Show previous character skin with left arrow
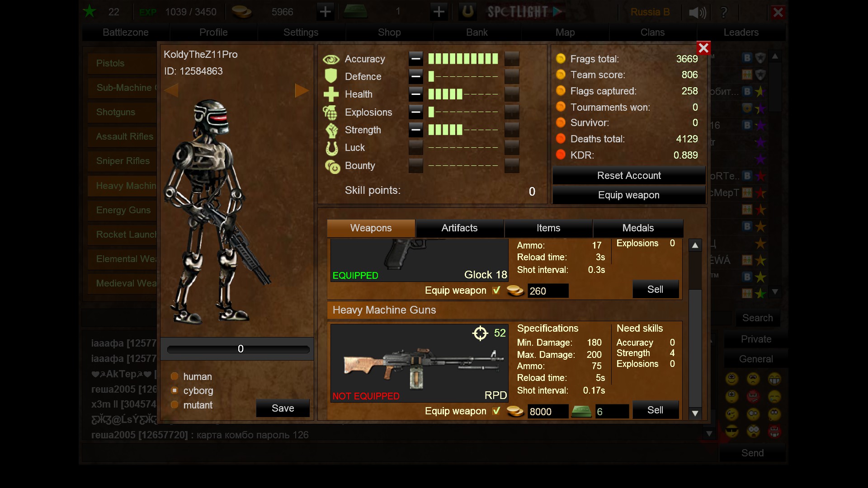Image resolution: width=868 pixels, height=488 pixels. [x=171, y=90]
